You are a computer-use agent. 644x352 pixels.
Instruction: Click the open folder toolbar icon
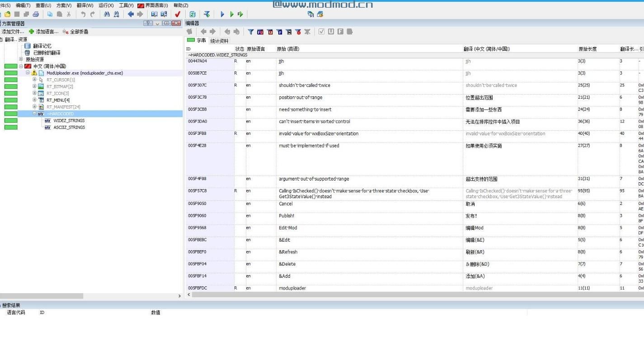[x=7, y=14]
